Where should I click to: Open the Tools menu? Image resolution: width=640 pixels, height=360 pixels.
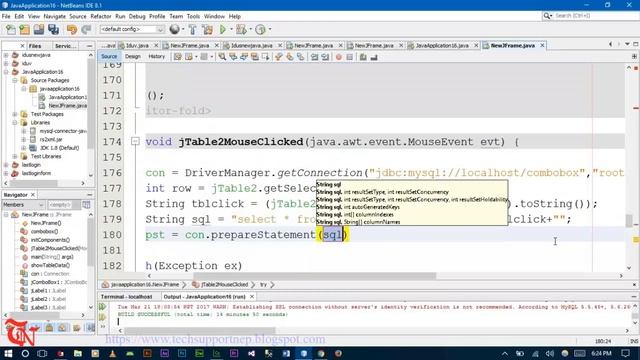(193, 16)
